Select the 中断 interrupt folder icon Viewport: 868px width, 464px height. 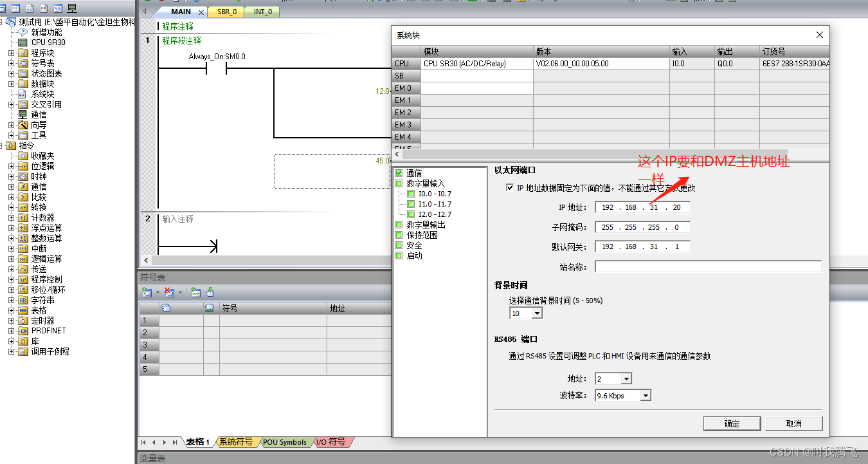[x=23, y=248]
